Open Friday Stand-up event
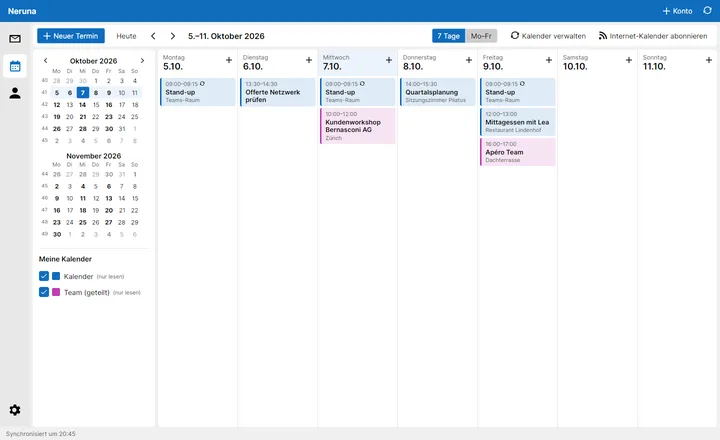720x440 pixels. pyautogui.click(x=518, y=92)
